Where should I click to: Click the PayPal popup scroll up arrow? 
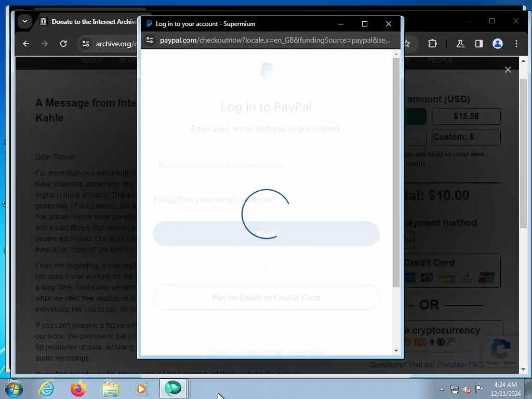(x=396, y=54)
